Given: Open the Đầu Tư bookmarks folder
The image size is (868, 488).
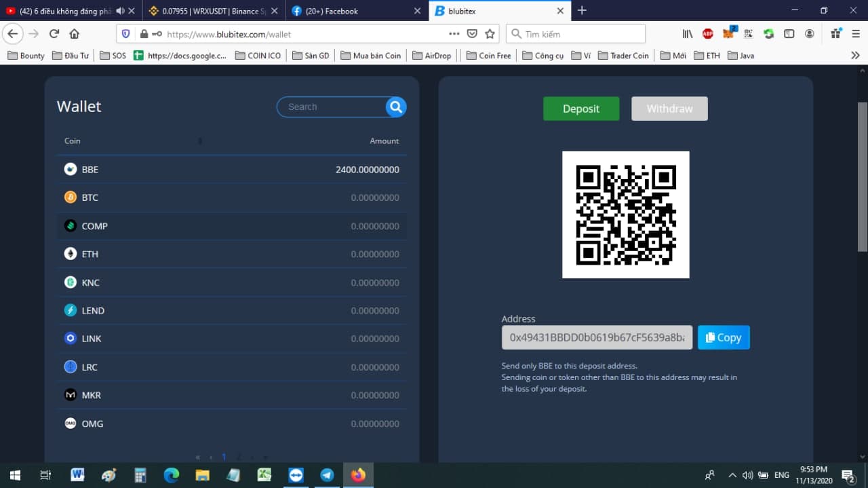Looking at the screenshot, I should coord(70,56).
